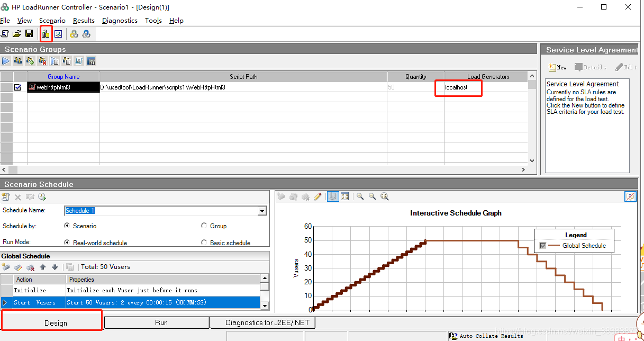
Task: Click the group details icon in Scenario Groups
Action: (67, 61)
